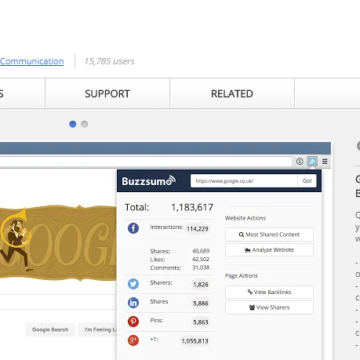Click the Facebook icon in Buzzsumo panel
This screenshot has width=360, height=360.
tap(133, 228)
